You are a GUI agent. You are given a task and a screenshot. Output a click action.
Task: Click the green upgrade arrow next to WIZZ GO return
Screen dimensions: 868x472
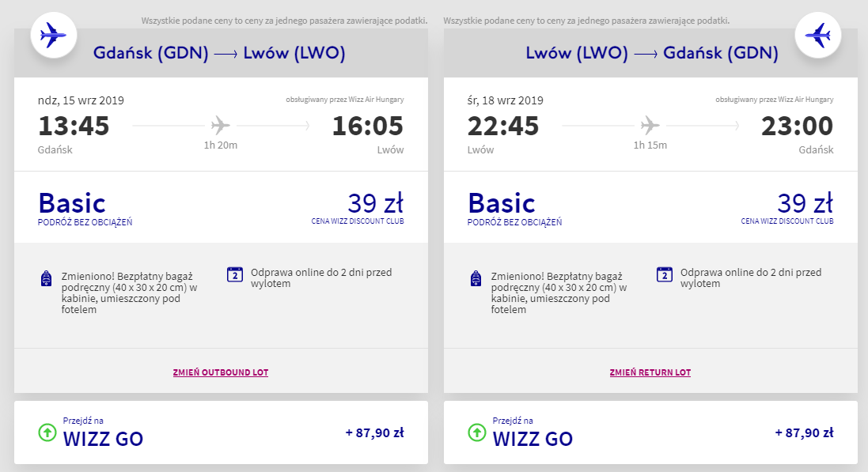coord(476,432)
